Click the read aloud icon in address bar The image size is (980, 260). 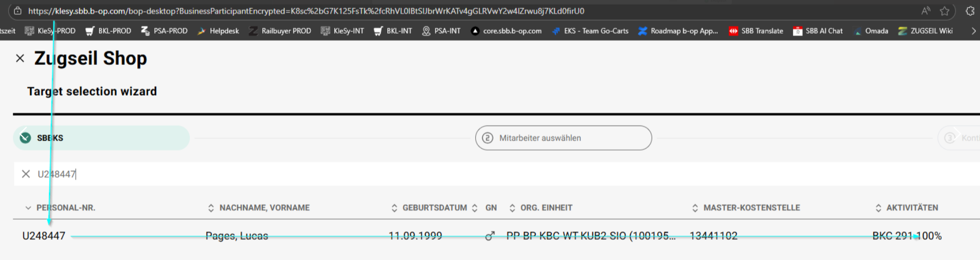tap(925, 11)
